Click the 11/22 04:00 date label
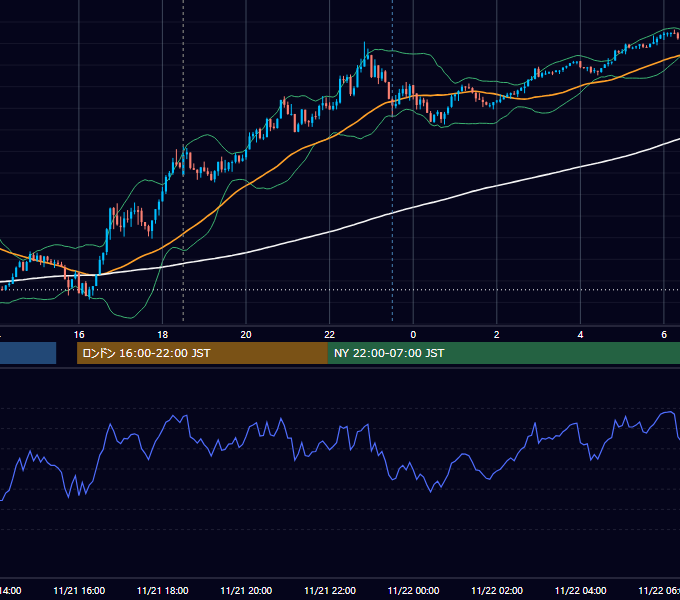This screenshot has height=600, width=680. [581, 590]
